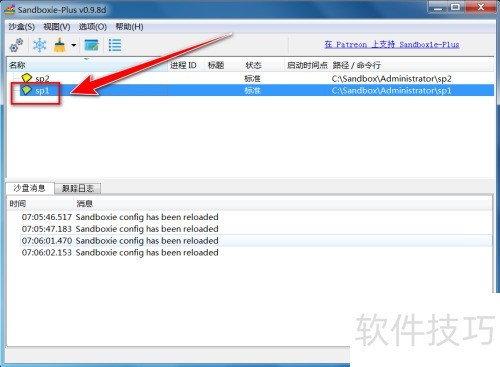Click the blue window toolbar icon

91,45
